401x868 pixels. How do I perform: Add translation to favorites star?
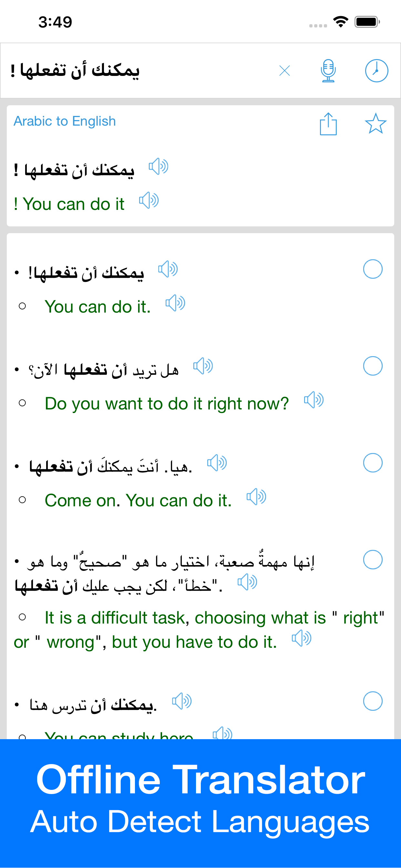(x=375, y=123)
